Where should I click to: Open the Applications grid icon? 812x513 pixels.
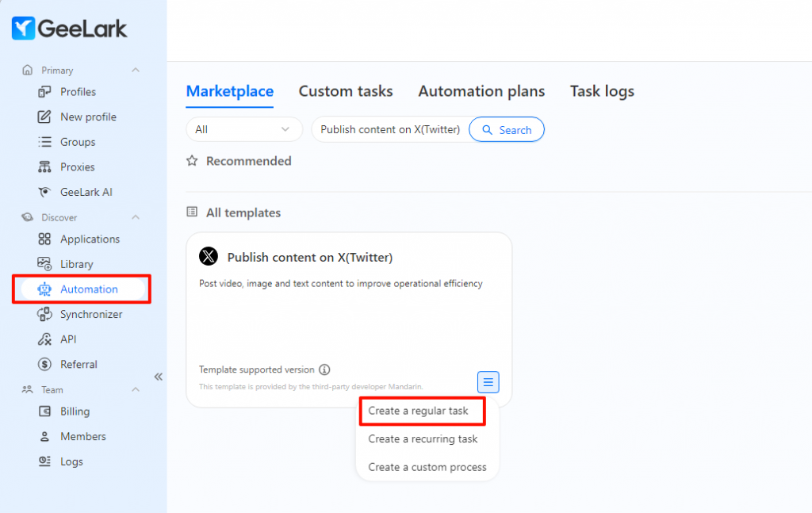(44, 239)
